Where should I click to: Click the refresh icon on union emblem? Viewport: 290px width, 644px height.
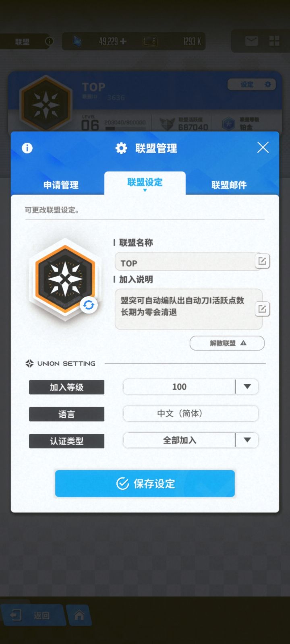click(x=89, y=305)
